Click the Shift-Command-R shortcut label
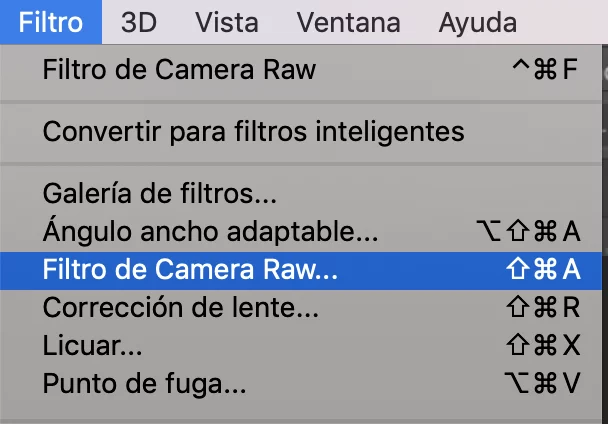Screen dimensions: 608x424 [x=543, y=307]
